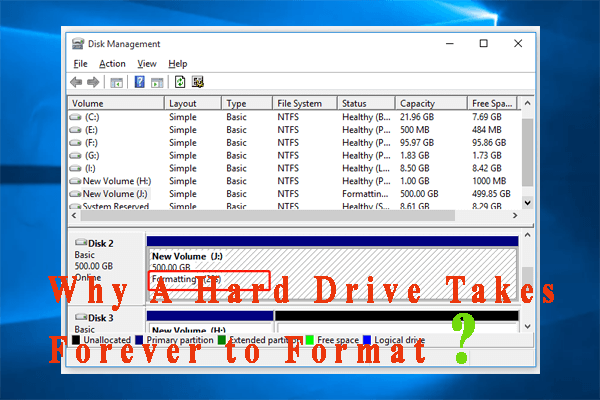Minimize the Disk Management window
The image size is (600, 400).
click(450, 44)
